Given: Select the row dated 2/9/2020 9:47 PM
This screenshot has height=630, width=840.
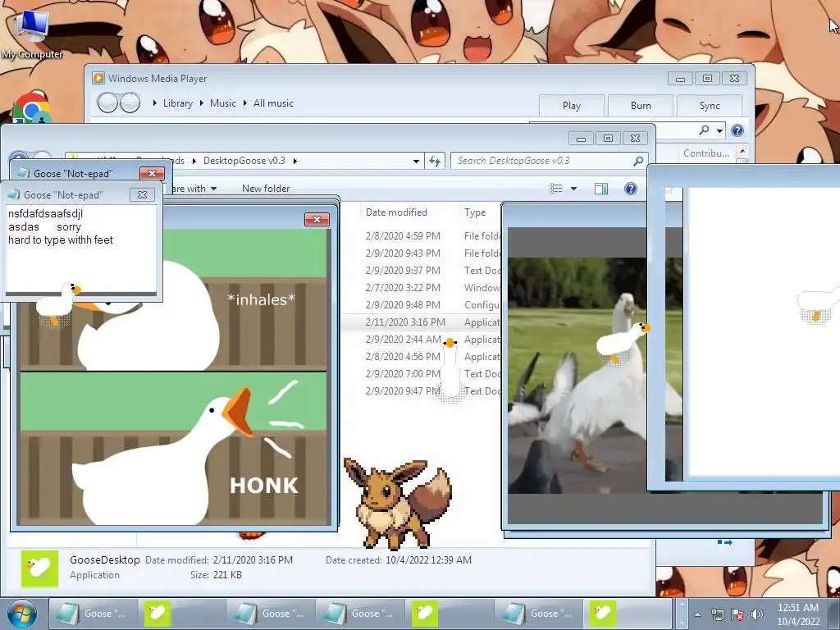Looking at the screenshot, I should [x=421, y=391].
